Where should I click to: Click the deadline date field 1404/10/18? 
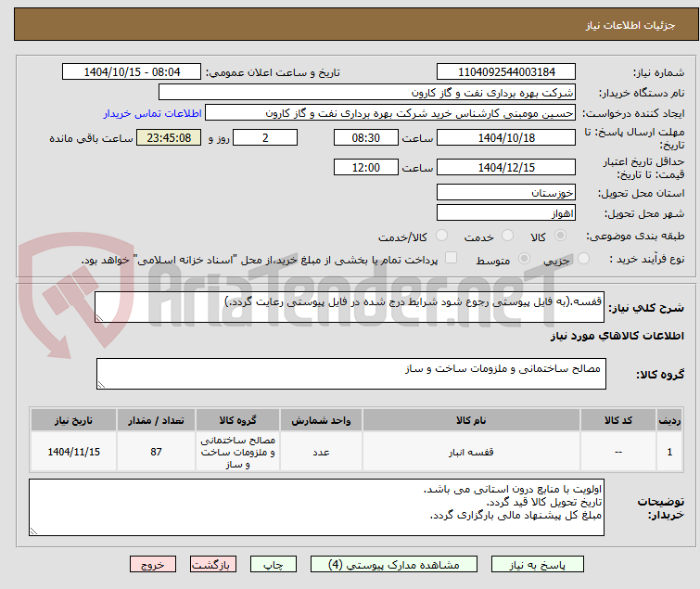[506, 137]
